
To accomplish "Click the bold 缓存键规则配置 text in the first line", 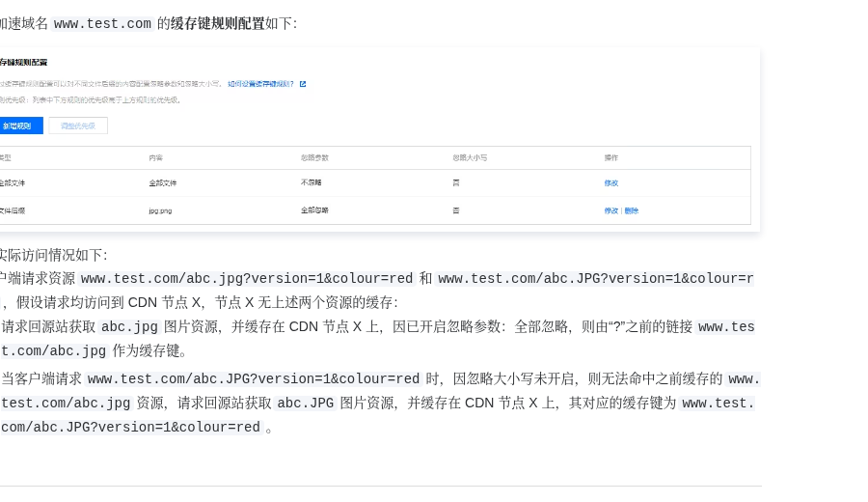I will pyautogui.click(x=218, y=23).
